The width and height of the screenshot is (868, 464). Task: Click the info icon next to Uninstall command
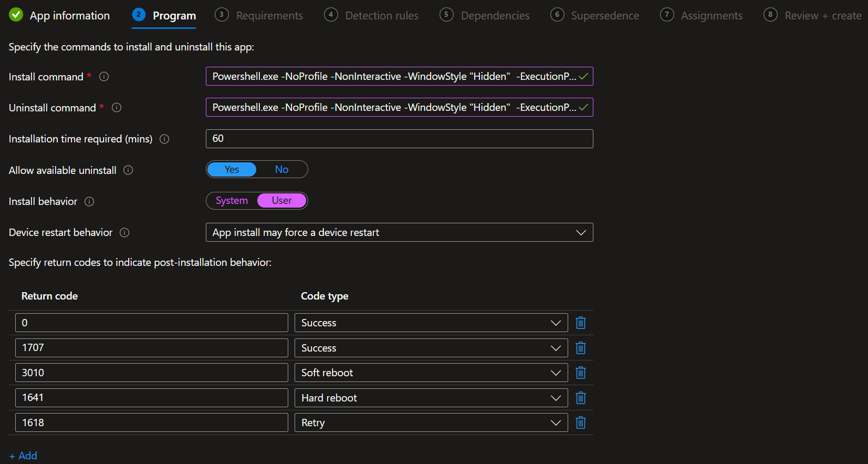pyautogui.click(x=117, y=108)
